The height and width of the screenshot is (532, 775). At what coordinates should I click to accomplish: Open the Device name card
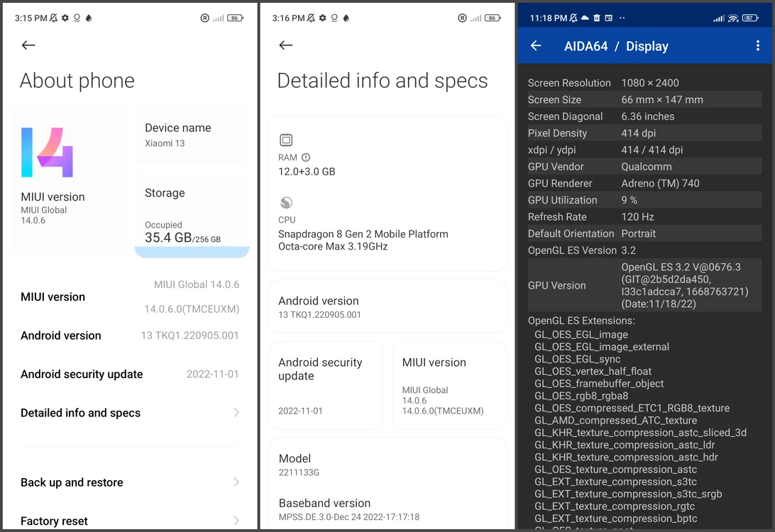click(192, 135)
